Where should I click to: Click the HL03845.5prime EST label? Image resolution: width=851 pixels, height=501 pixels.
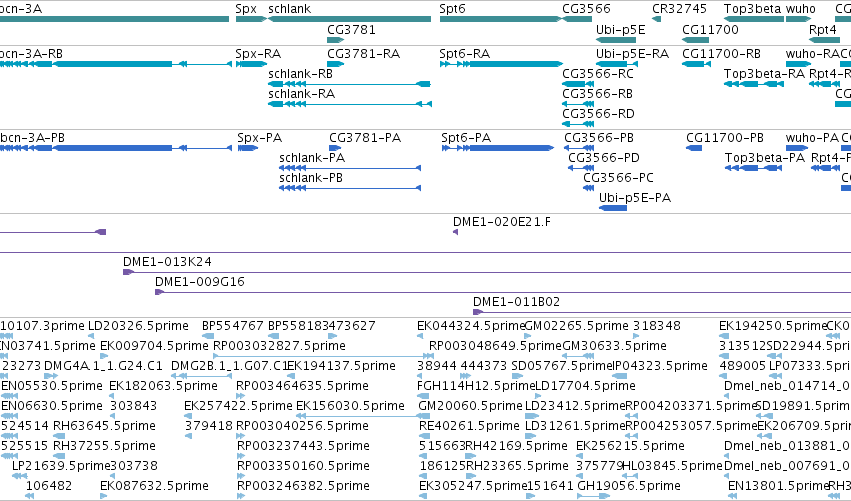(x=672, y=466)
